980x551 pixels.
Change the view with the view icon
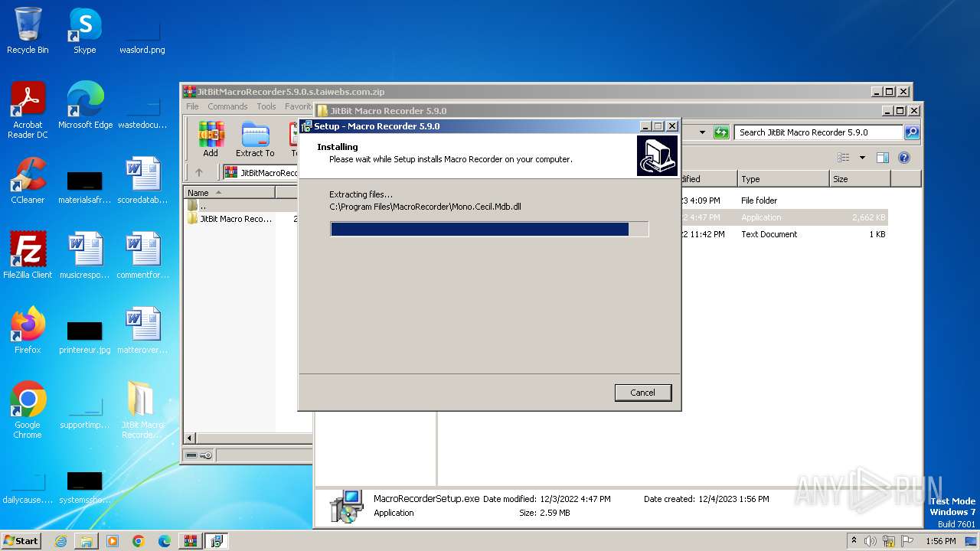tap(844, 158)
